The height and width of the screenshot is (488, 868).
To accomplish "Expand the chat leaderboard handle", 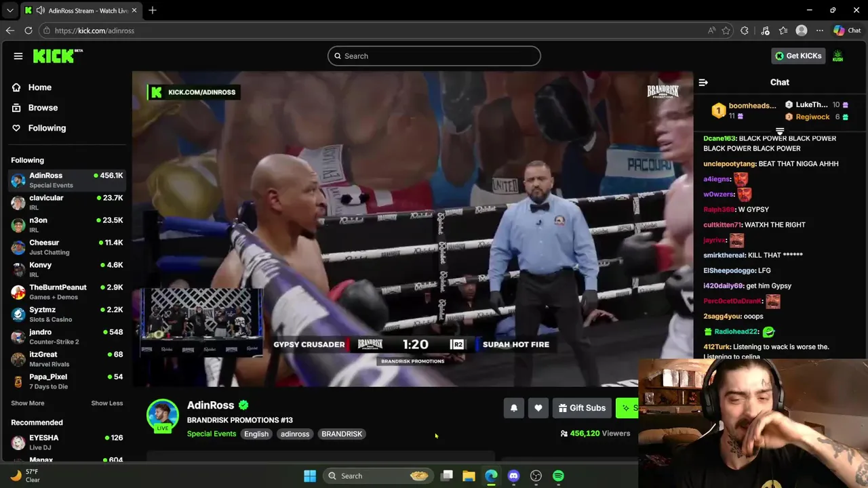I will pos(780,131).
